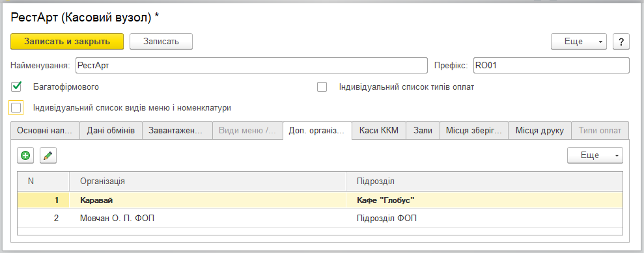644x253 pixels.
Task: Open the Місця зберіг... tab
Action: (474, 131)
